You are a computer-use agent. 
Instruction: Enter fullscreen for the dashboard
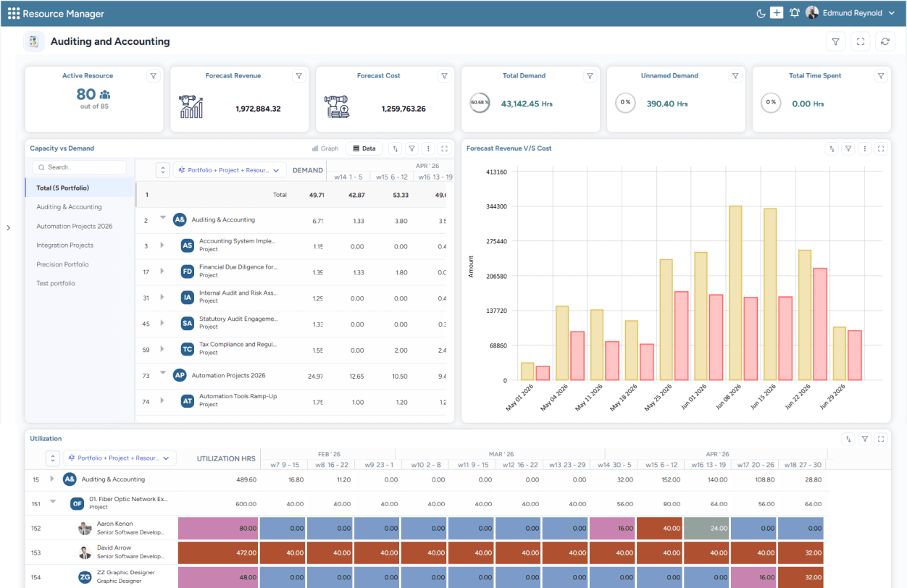(x=861, y=42)
